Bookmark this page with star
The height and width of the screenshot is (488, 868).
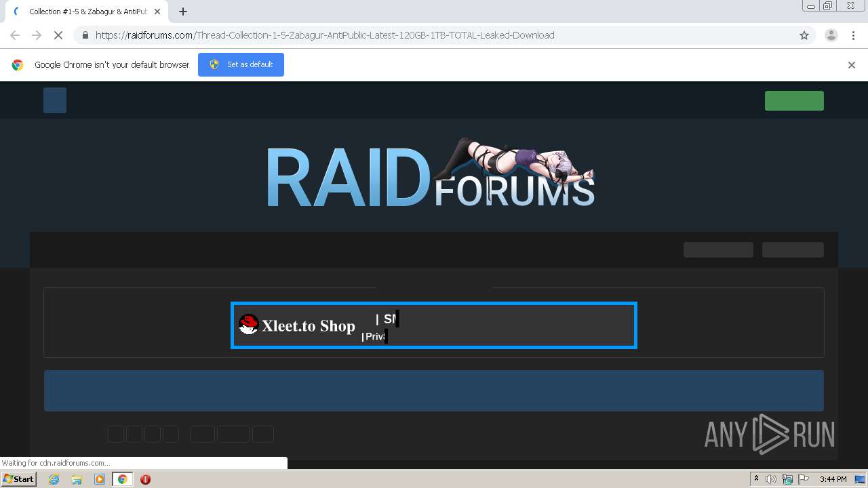pyautogui.click(x=804, y=35)
